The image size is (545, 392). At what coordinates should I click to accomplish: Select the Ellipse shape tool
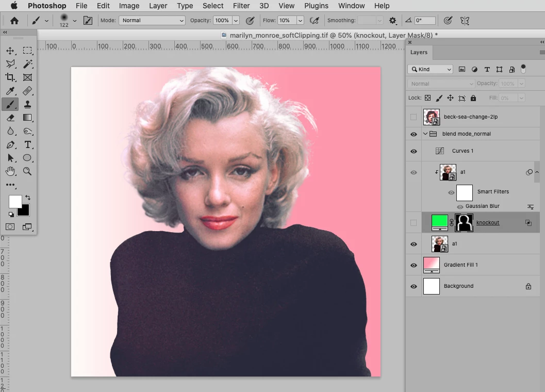point(27,158)
